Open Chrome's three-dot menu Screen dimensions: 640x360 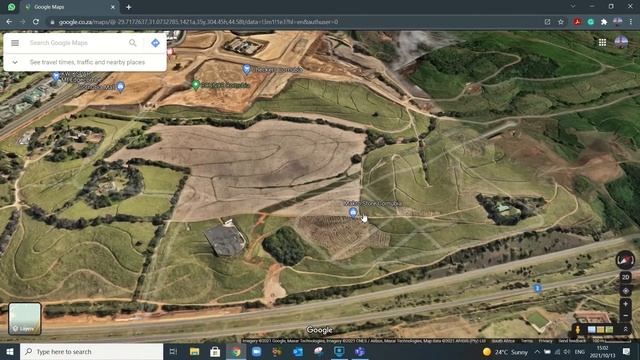(631, 22)
